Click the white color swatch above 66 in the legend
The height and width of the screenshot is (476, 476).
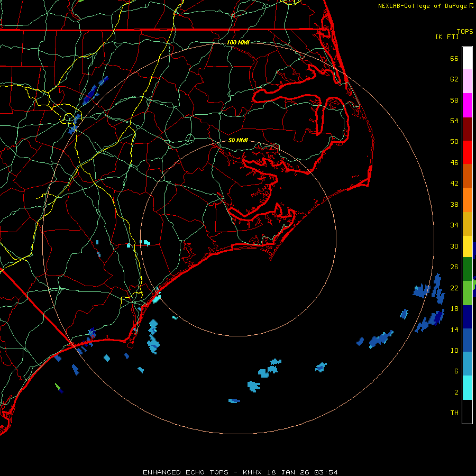[x=467, y=58]
